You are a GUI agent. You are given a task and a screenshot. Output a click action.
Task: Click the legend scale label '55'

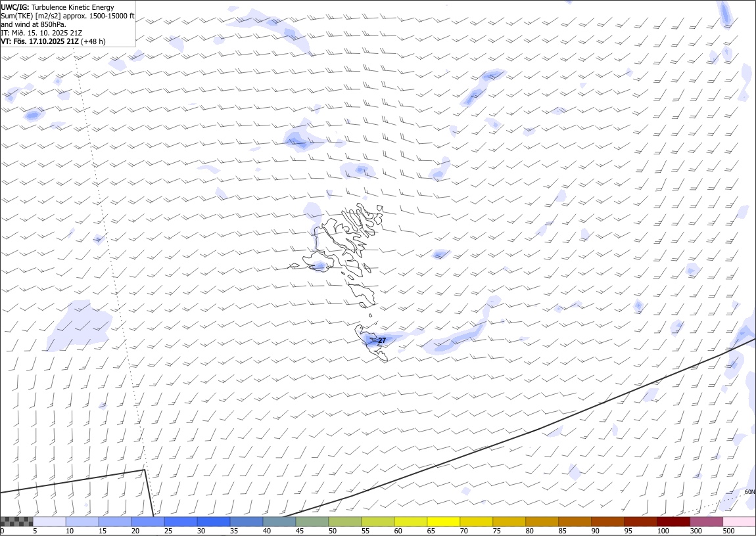(x=365, y=531)
